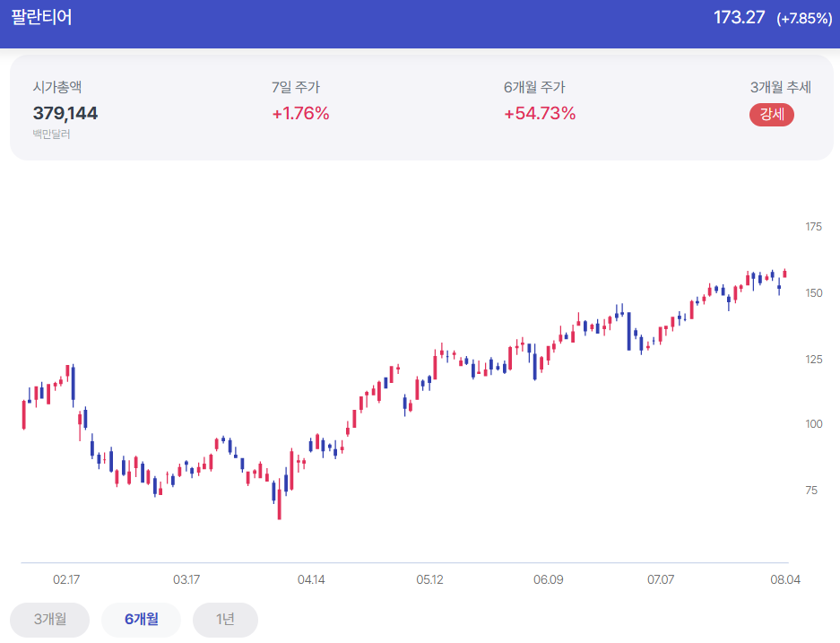Click the 백만달러 unit label
The height and width of the screenshot is (643, 840).
pyautogui.click(x=51, y=134)
